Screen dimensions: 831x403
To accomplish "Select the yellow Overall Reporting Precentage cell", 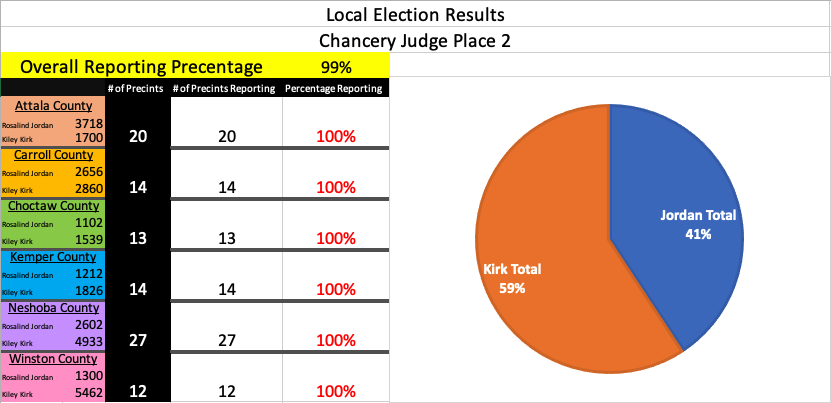I will click(x=142, y=67).
